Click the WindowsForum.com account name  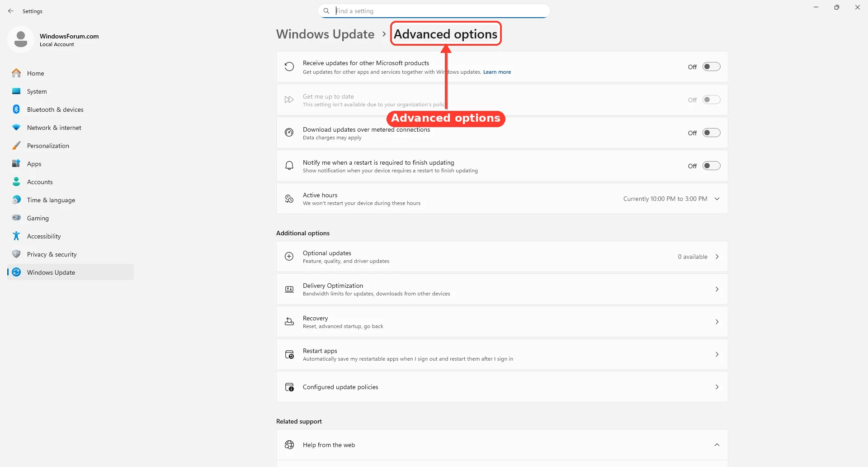(x=69, y=36)
